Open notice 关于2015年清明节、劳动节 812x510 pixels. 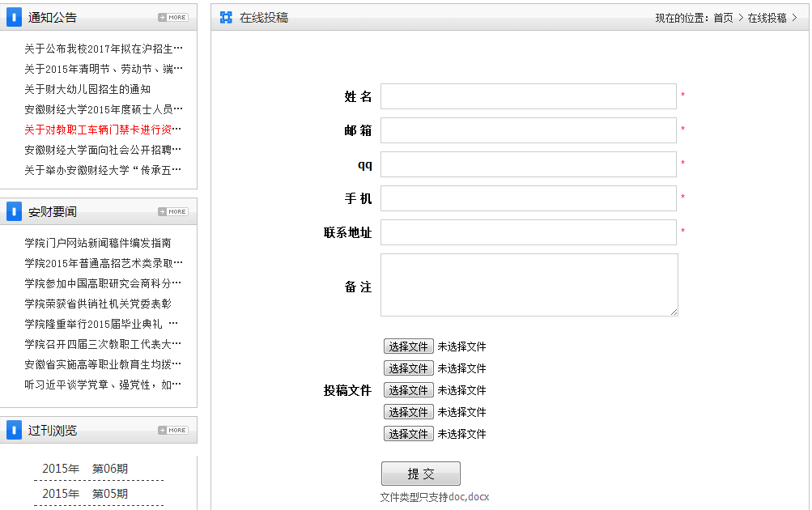tap(104, 69)
